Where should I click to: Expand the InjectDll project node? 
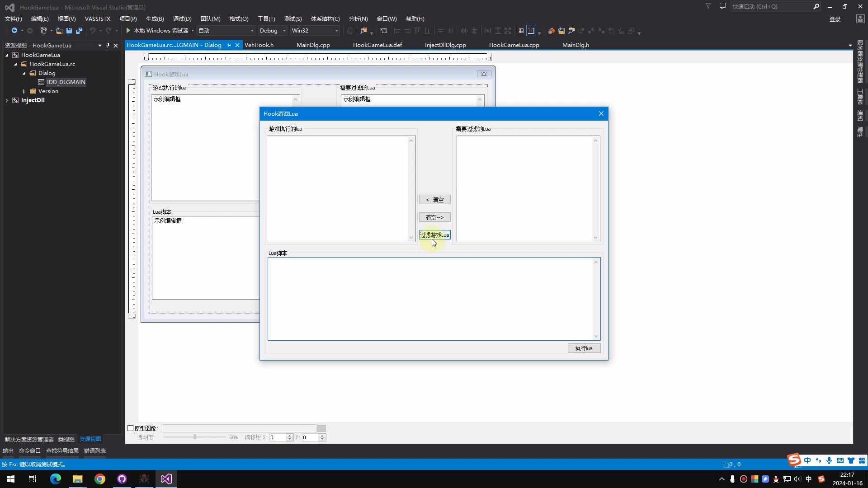tap(7, 100)
